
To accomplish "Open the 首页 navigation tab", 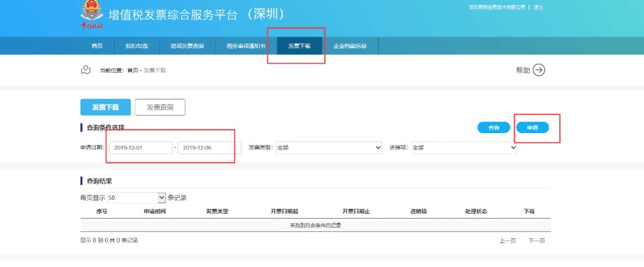I will 97,46.
